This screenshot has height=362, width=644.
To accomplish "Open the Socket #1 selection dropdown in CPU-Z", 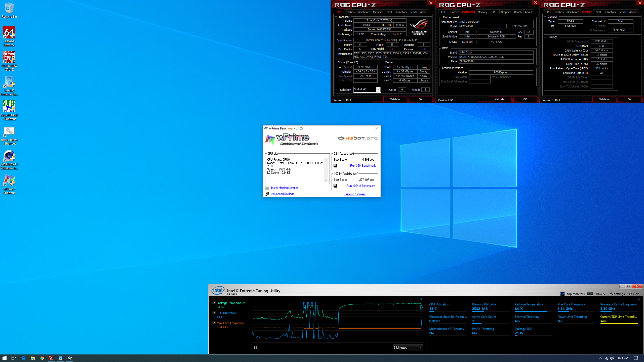I will point(367,89).
